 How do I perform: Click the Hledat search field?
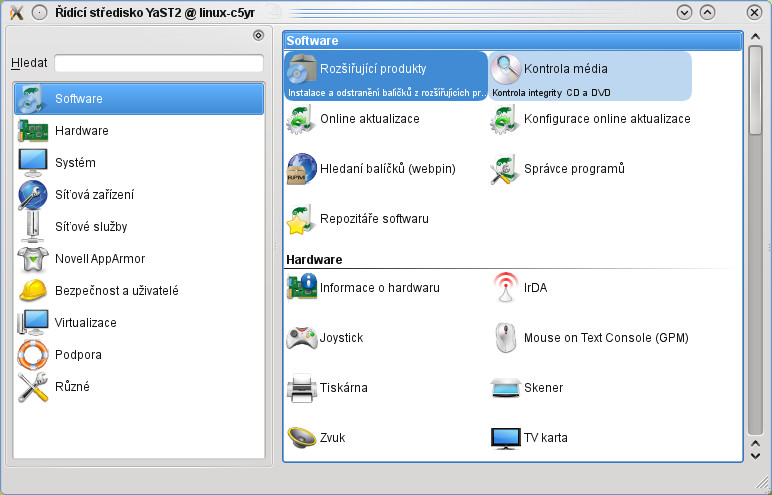tap(158, 63)
